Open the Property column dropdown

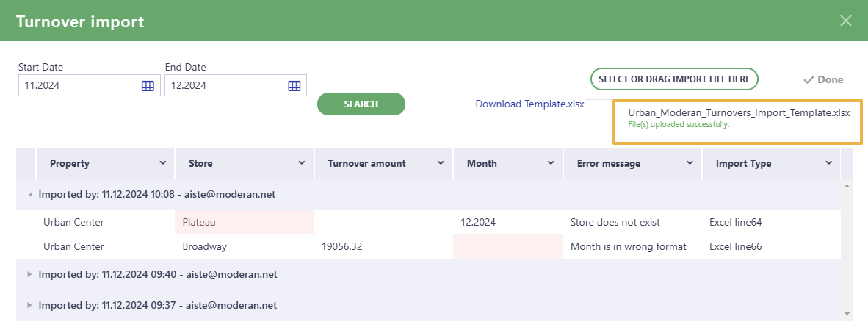[x=163, y=163]
